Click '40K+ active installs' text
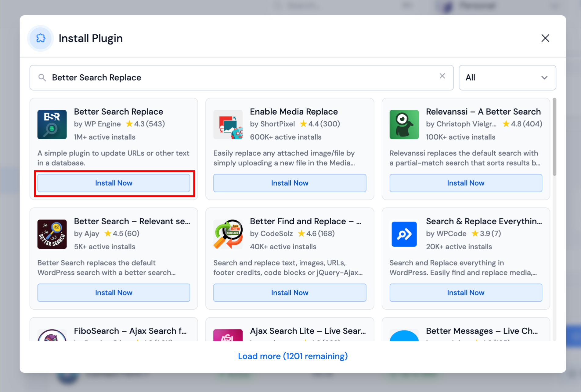The width and height of the screenshot is (581, 392). click(x=283, y=247)
